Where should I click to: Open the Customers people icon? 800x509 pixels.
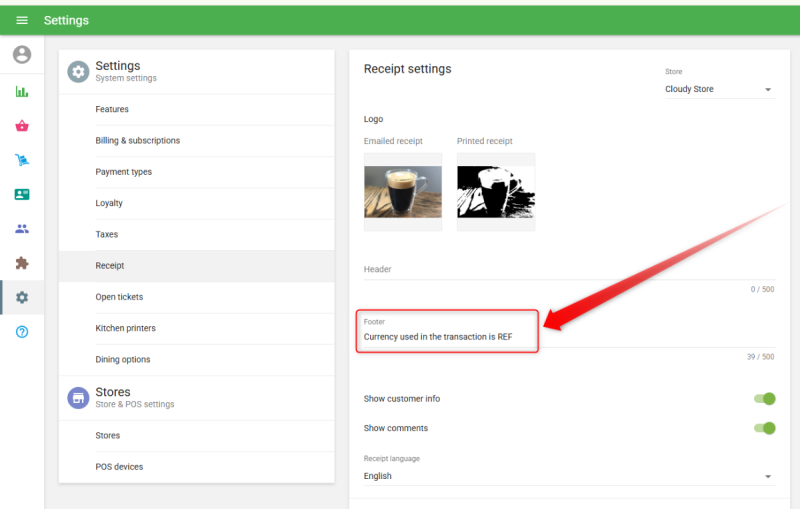[x=22, y=229]
